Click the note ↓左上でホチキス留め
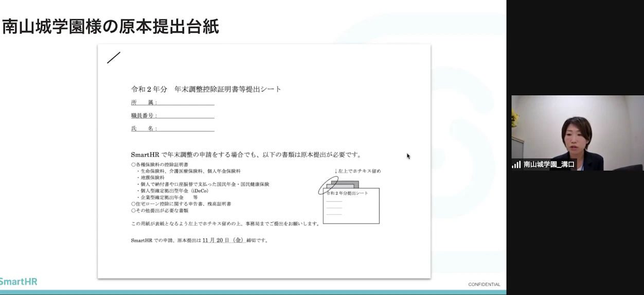 click(357, 171)
